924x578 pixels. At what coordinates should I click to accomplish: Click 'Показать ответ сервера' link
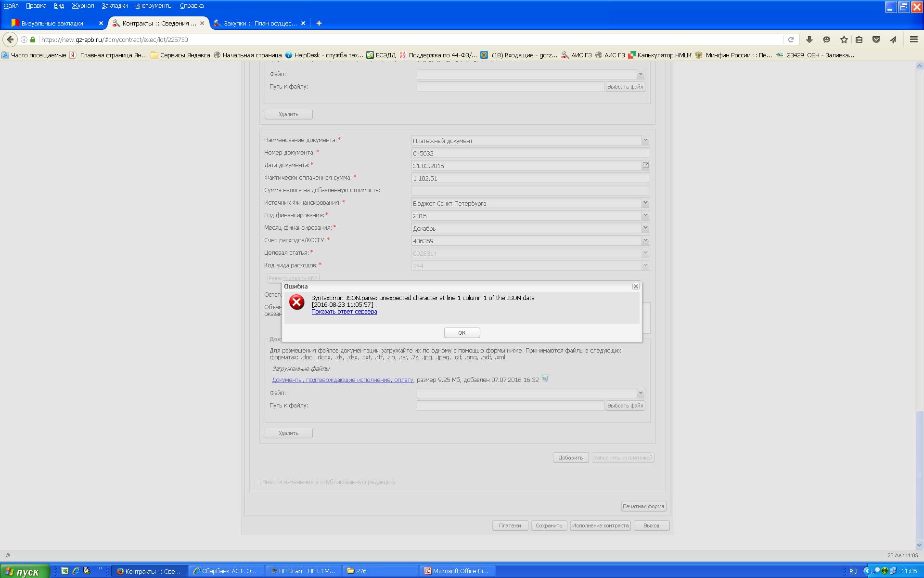coord(344,312)
